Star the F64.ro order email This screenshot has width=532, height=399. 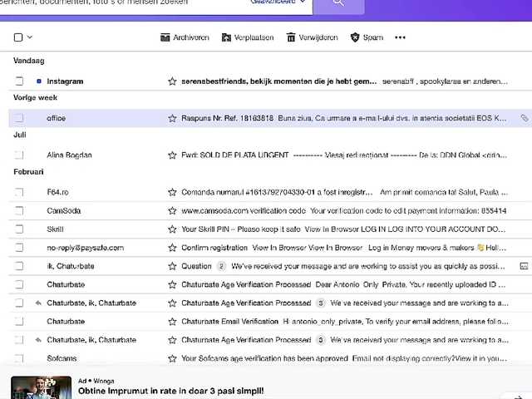tap(172, 192)
